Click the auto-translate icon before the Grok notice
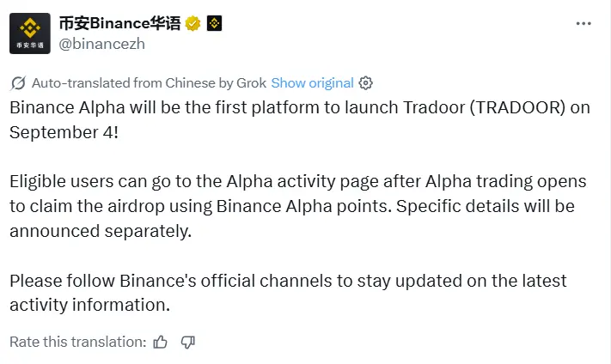 pos(18,83)
